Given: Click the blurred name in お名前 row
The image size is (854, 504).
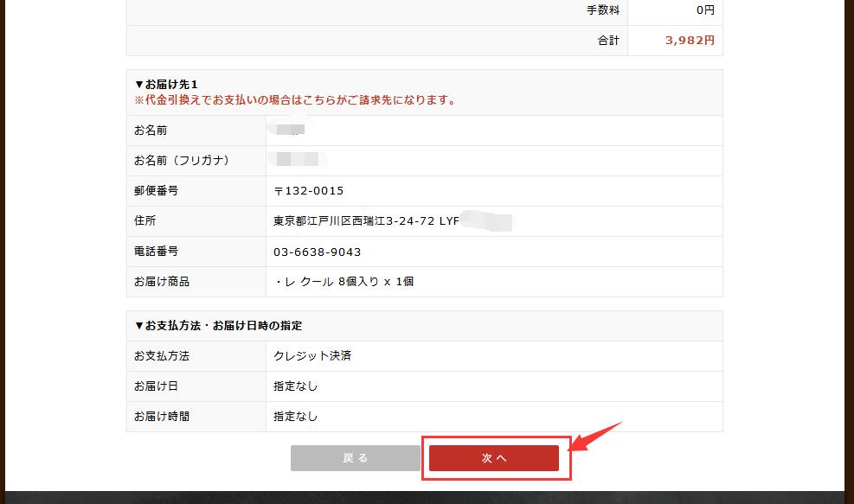Looking at the screenshot, I should 288,131.
